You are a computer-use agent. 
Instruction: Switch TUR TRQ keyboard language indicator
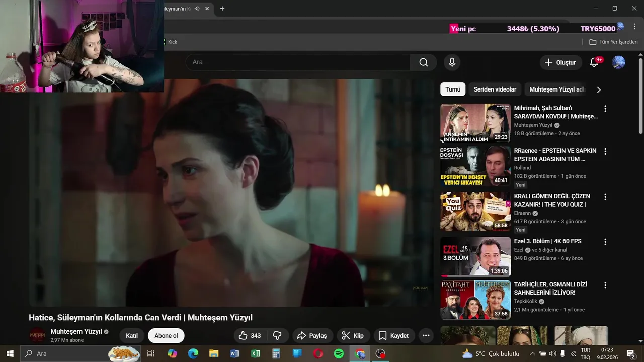(585, 353)
